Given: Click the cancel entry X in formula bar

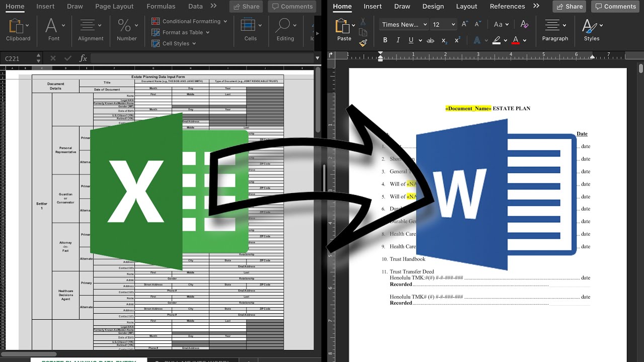Looking at the screenshot, I should click(x=53, y=58).
